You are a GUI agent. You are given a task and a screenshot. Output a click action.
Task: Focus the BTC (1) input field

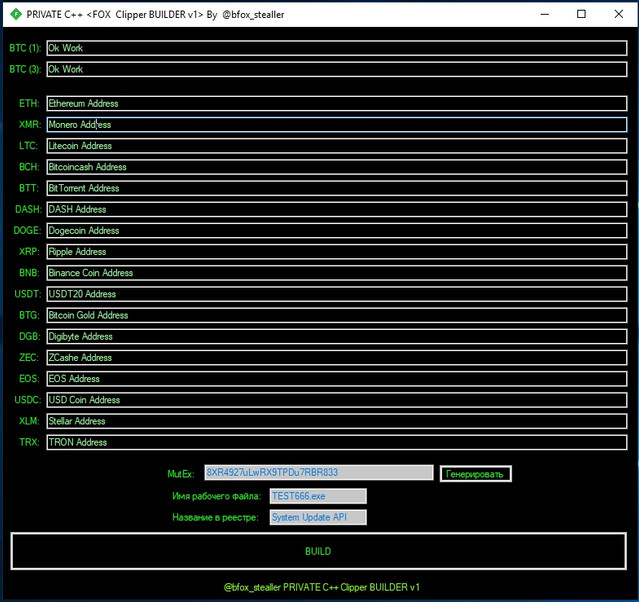pyautogui.click(x=337, y=48)
